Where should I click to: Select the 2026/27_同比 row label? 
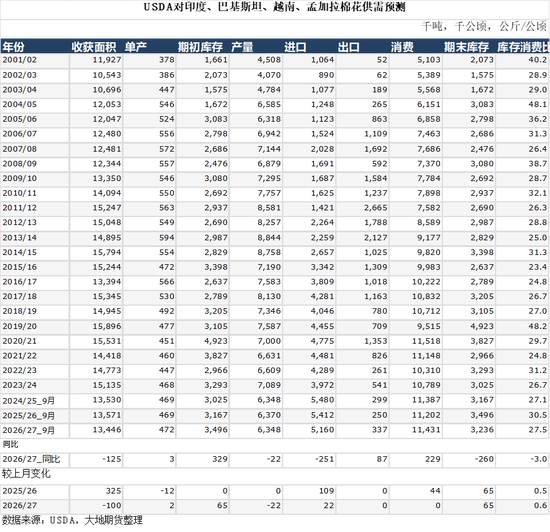point(31,459)
